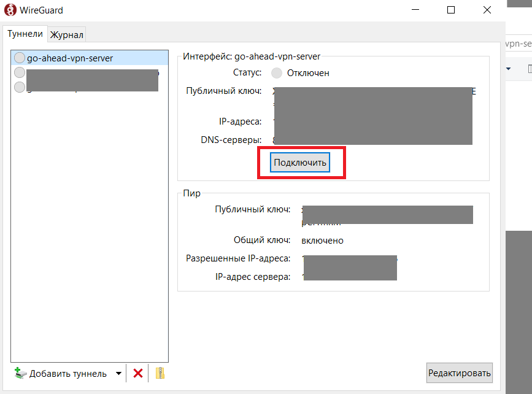Select the second tunnel in the list
This screenshot has width=532, height=394.
tap(86, 72)
